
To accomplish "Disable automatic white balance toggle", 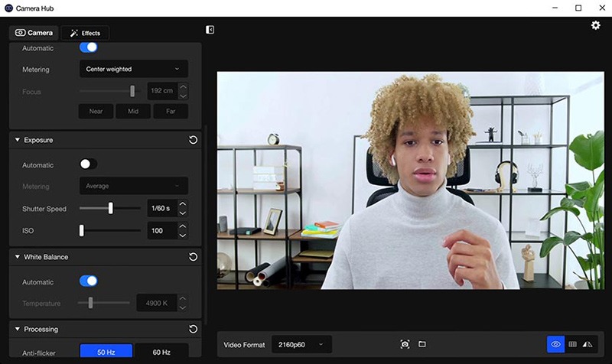I will [89, 281].
